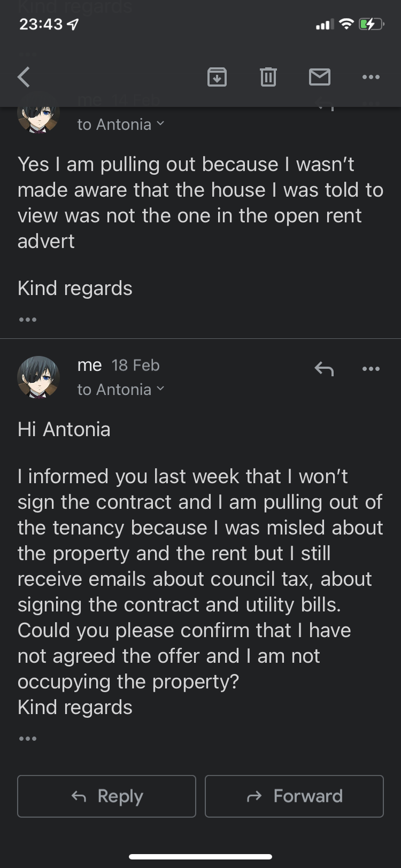This screenshot has height=868, width=401.
Task: Show trimmed content below first message
Action: (x=27, y=320)
